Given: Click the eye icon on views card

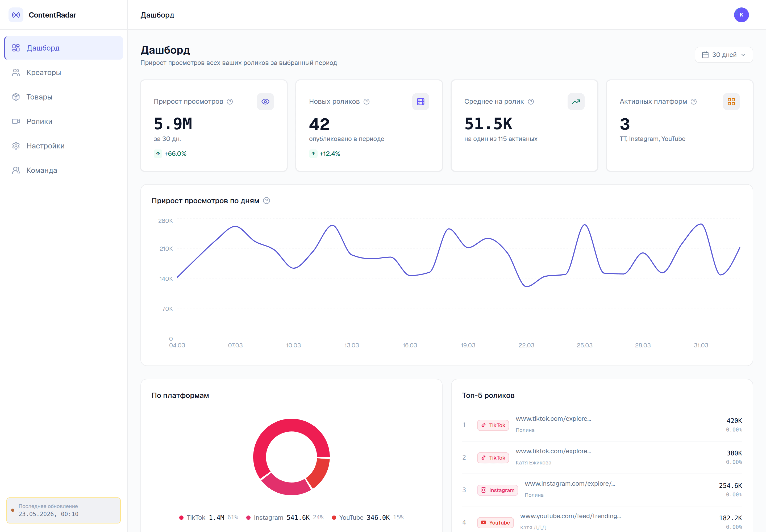Looking at the screenshot, I should coord(265,102).
